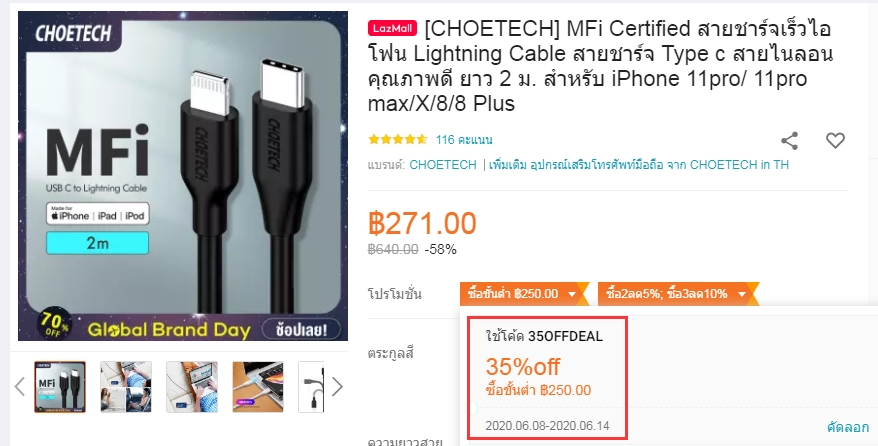878x446 pixels.
Task: Show next thumbnails with right arrow
Action: pos(337,387)
